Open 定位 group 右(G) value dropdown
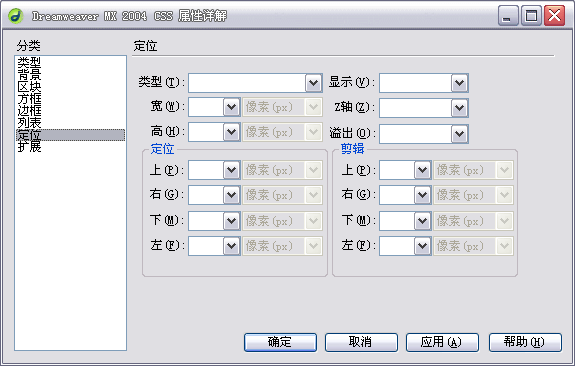 (231, 195)
